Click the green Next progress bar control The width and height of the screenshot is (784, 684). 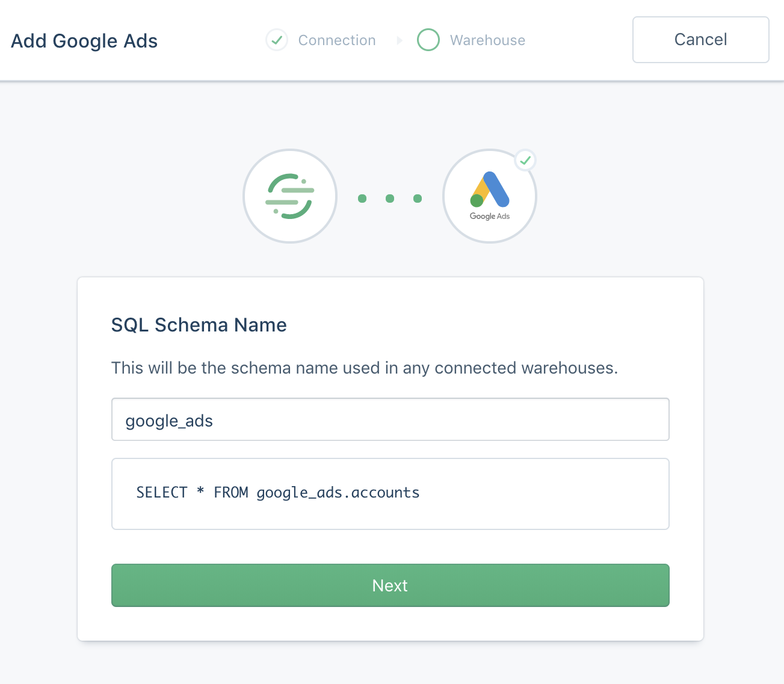pyautogui.click(x=390, y=585)
